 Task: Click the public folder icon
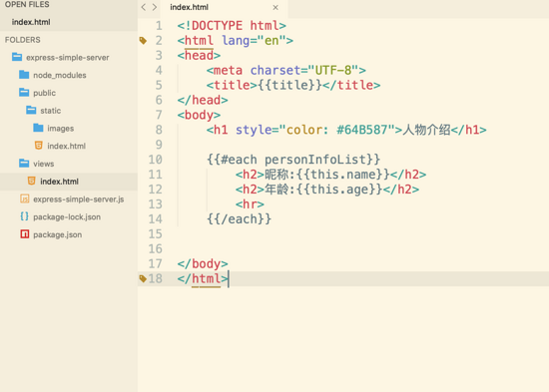pyautogui.click(x=24, y=93)
